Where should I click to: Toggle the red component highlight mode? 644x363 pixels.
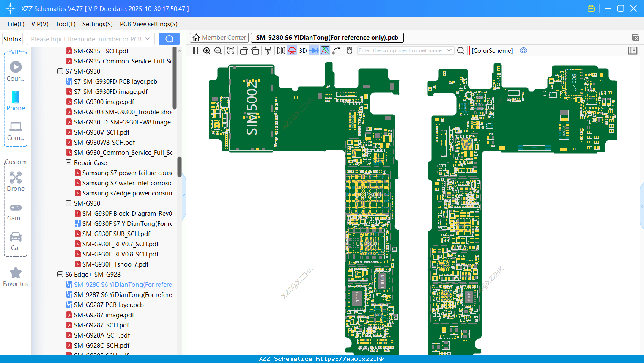(x=292, y=50)
